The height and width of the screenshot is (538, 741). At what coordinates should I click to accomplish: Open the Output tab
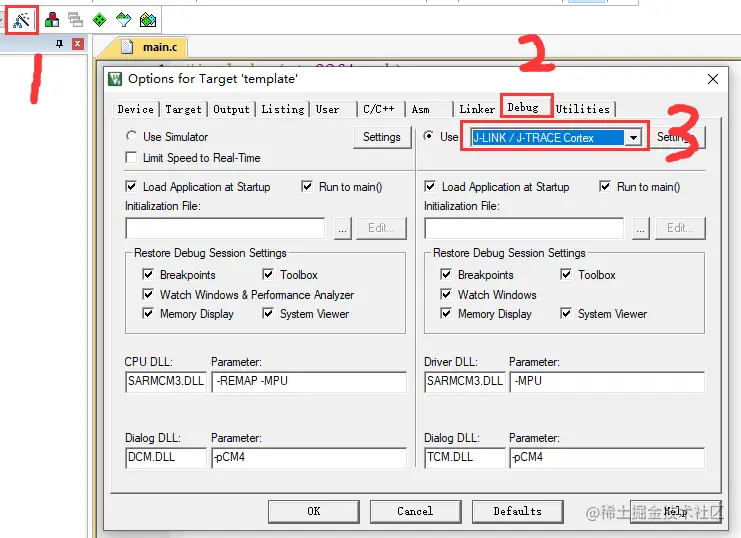tap(231, 109)
